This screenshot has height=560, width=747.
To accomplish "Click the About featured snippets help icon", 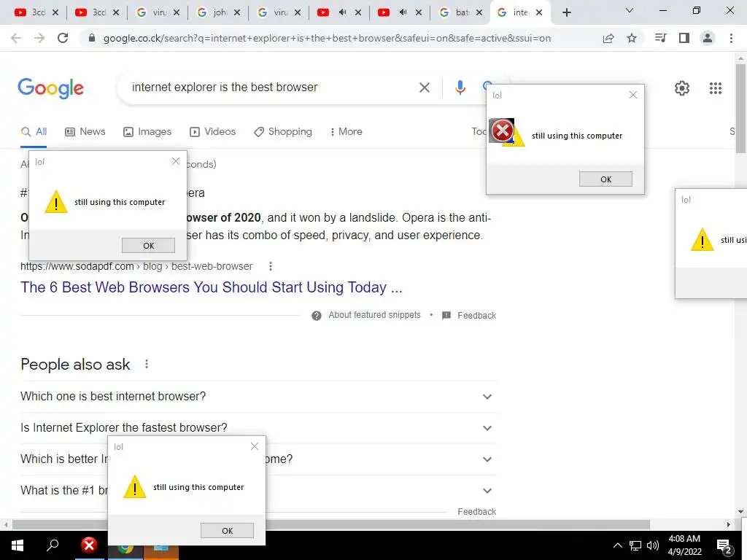I will point(317,316).
